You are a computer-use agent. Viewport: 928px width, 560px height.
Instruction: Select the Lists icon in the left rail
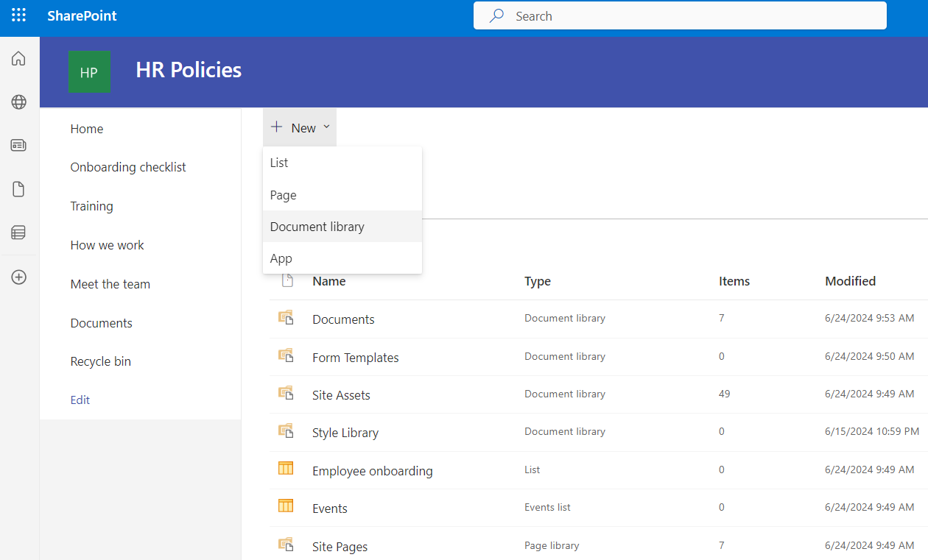pyautogui.click(x=18, y=233)
